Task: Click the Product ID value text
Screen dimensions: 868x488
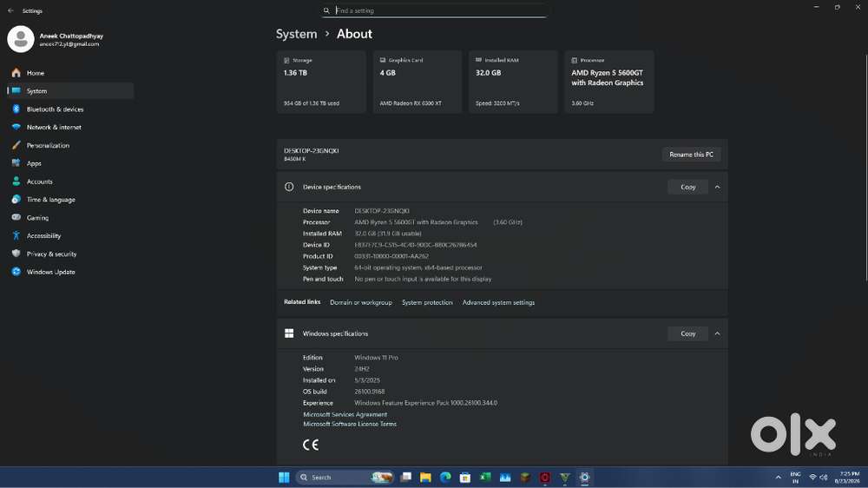Action: coord(391,256)
